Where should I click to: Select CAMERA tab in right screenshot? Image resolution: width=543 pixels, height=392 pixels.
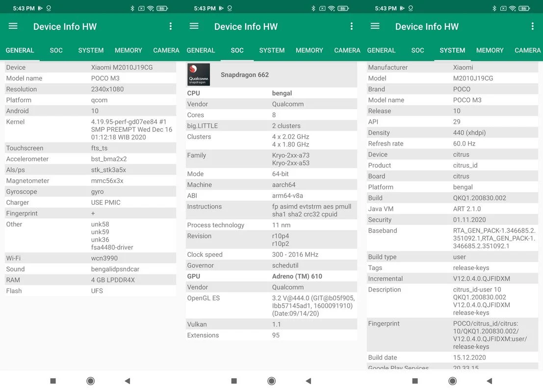pos(527,50)
